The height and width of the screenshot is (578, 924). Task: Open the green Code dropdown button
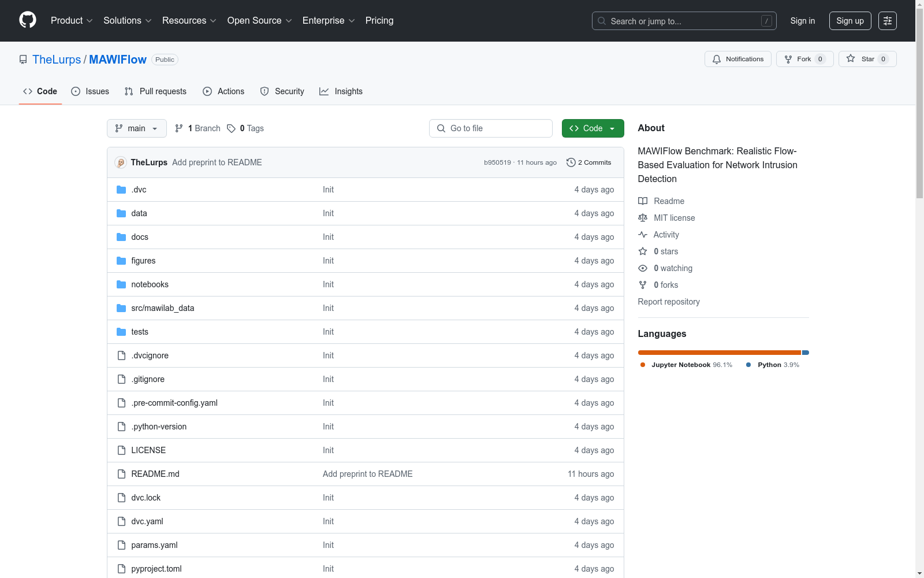point(593,128)
